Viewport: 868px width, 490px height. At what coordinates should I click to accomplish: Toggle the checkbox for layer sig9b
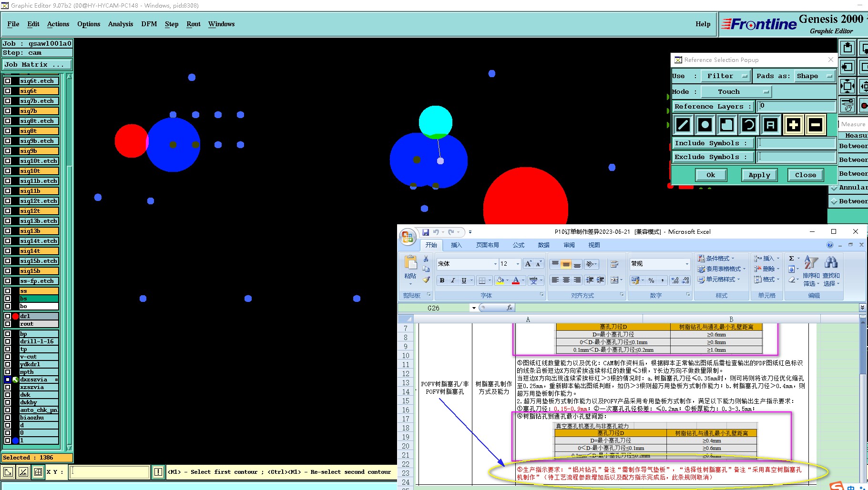coord(8,151)
